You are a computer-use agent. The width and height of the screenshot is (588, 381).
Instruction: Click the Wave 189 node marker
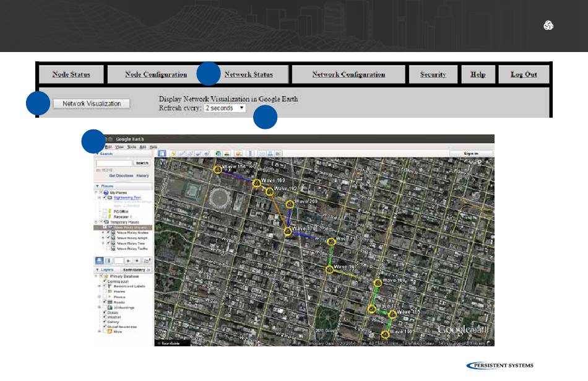click(378, 282)
